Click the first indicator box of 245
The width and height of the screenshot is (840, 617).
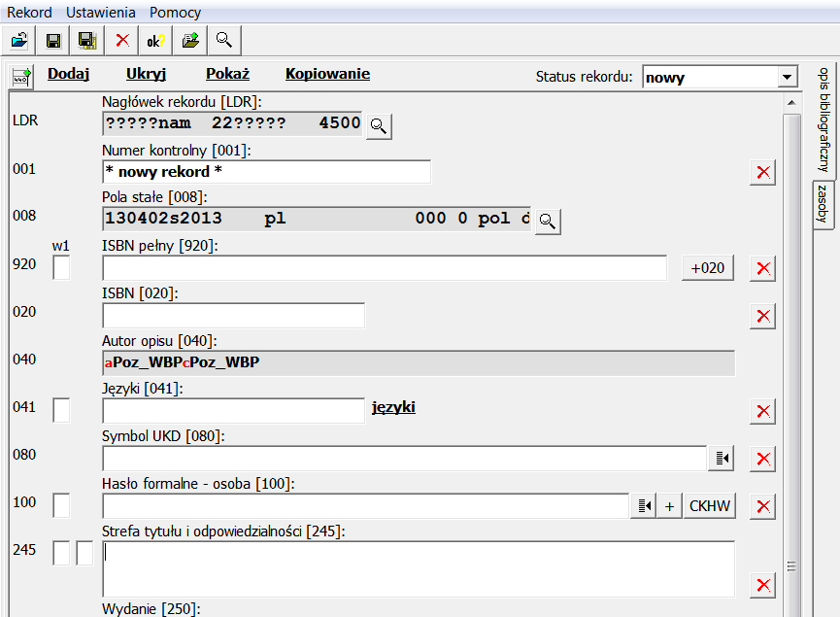(x=61, y=553)
